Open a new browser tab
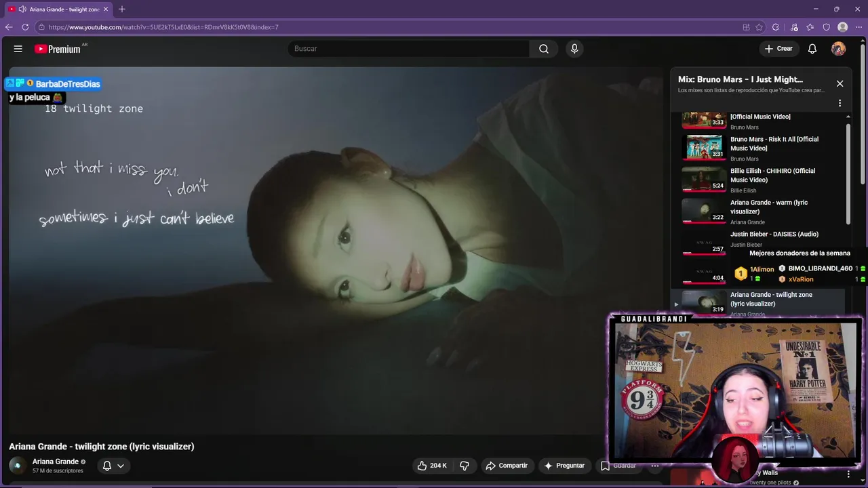This screenshot has height=488, width=868. point(122,9)
